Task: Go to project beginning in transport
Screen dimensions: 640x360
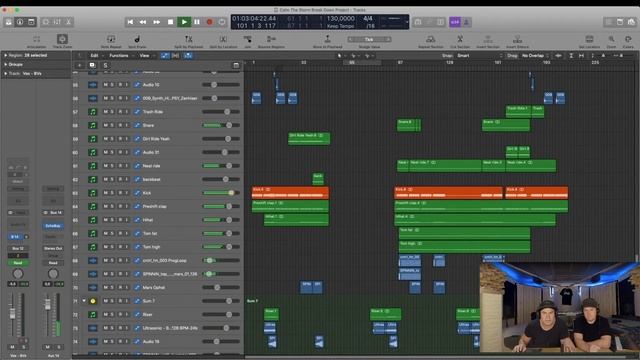Action: [x=130, y=22]
